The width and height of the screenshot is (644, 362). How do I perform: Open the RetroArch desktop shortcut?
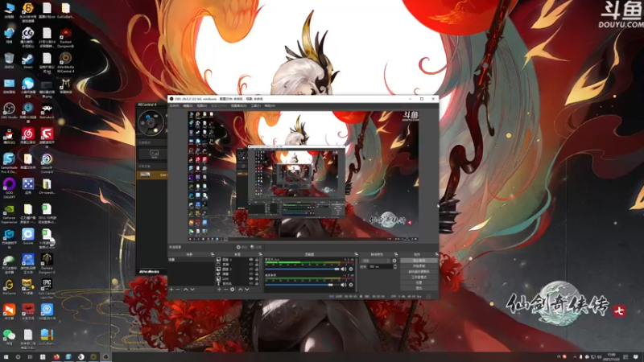coord(47,111)
